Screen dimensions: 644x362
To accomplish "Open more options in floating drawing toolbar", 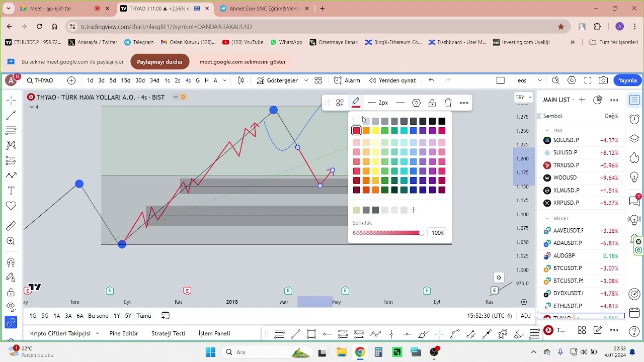I will [464, 103].
